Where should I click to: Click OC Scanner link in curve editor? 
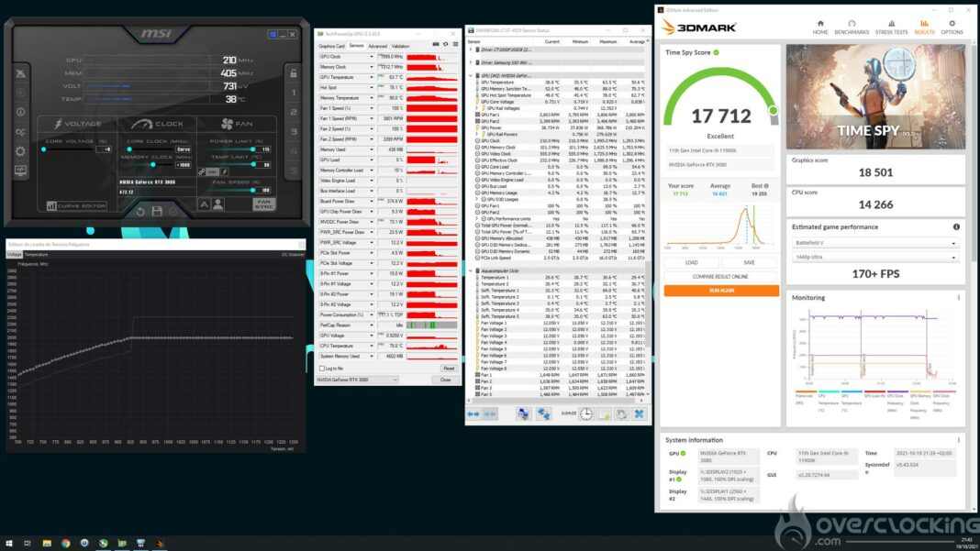293,254
